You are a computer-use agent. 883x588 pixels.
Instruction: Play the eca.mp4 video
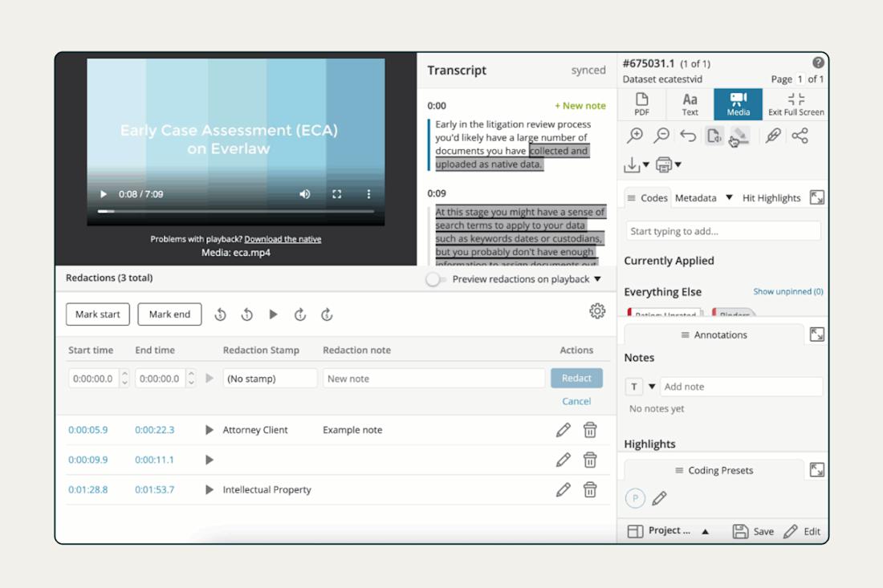(x=103, y=194)
